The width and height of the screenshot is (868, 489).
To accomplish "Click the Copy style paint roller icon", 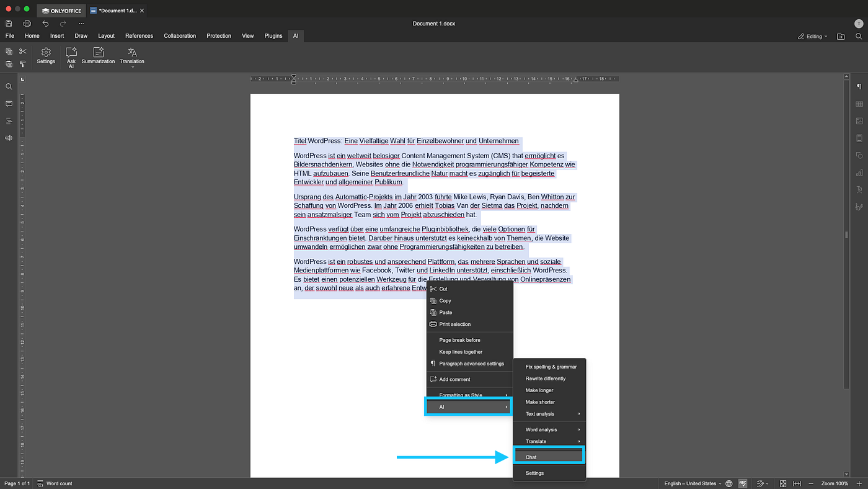I will click(23, 64).
